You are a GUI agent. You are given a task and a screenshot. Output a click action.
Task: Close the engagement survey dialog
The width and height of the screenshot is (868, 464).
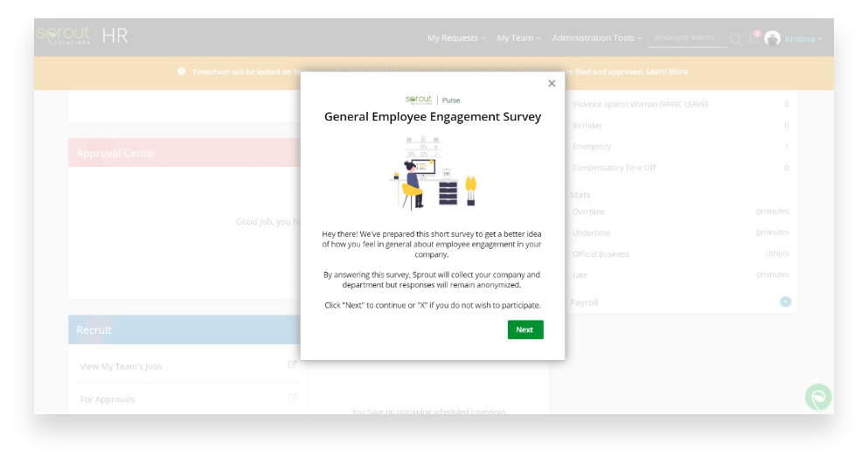tap(552, 84)
